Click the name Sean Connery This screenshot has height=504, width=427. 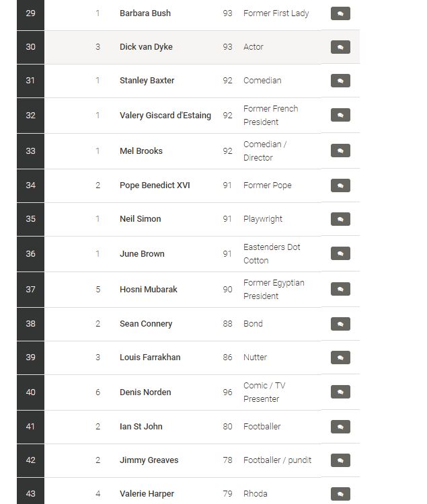(x=146, y=324)
